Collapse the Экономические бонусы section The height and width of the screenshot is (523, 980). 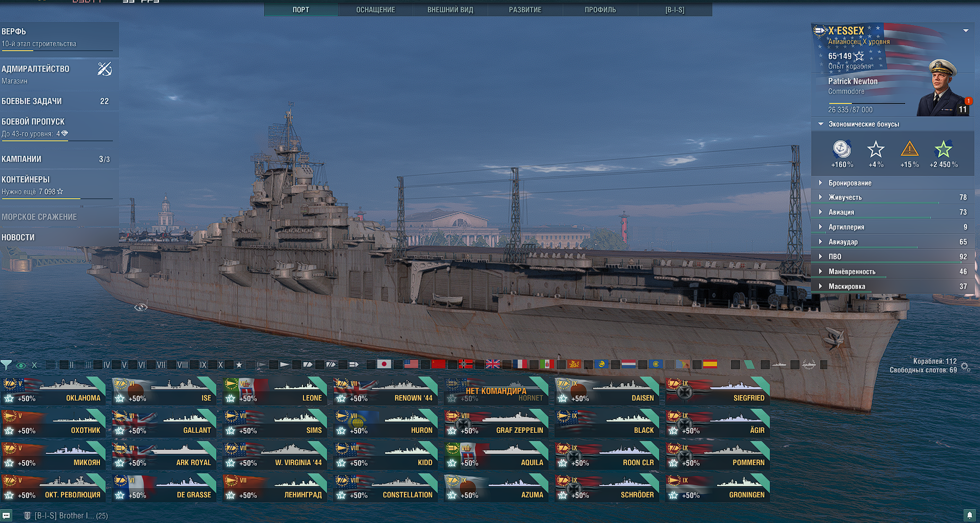tap(892, 124)
